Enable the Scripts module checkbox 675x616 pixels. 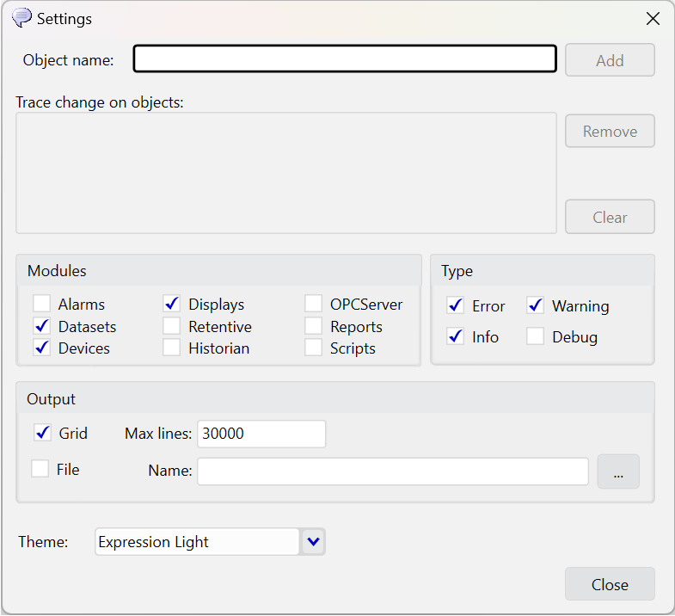pos(313,348)
